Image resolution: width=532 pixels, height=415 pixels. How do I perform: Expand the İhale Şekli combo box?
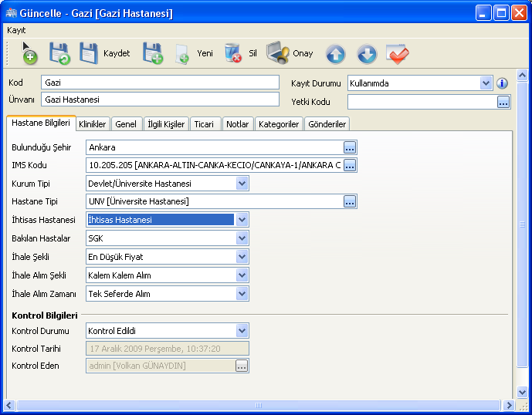pyautogui.click(x=242, y=257)
